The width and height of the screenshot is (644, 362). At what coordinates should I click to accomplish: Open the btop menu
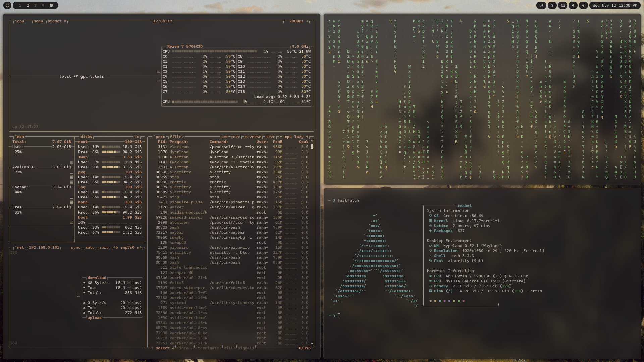38,21
